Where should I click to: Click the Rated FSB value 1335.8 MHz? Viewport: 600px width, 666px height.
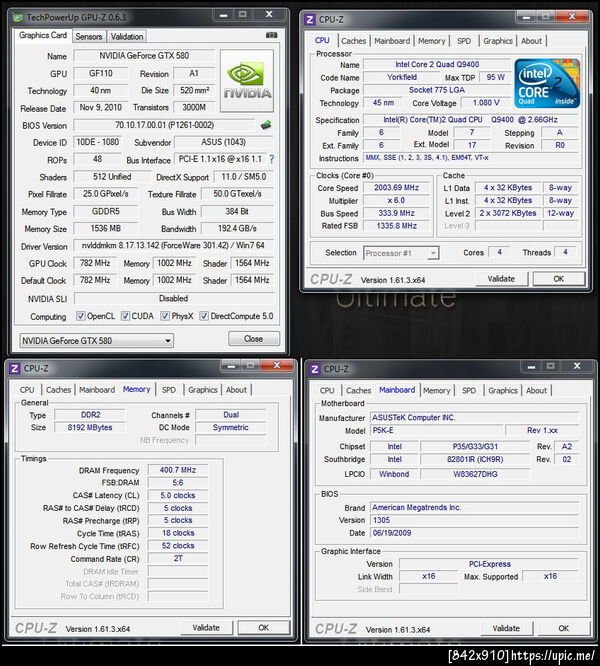pyautogui.click(x=397, y=226)
